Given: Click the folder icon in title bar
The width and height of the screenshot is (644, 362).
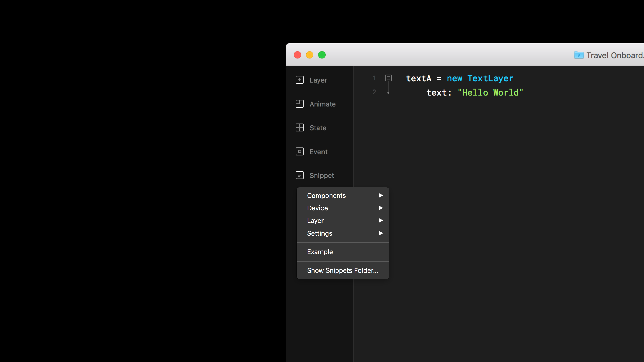Looking at the screenshot, I should point(579,55).
